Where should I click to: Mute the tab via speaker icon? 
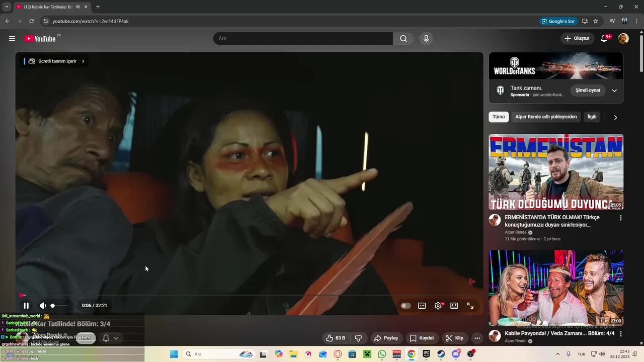(78, 7)
